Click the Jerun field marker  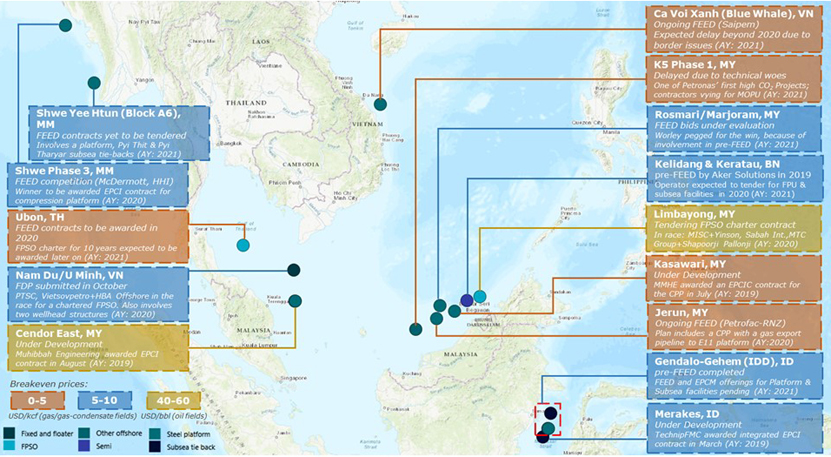click(x=436, y=319)
